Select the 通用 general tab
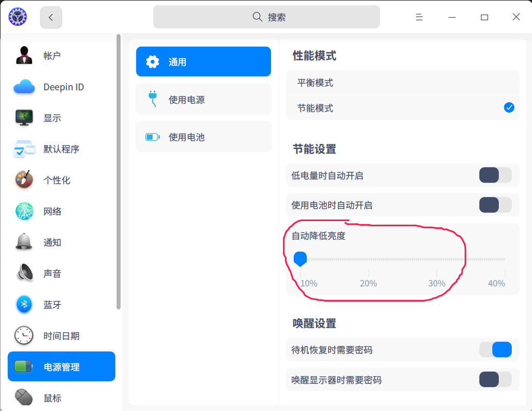Screen dimensions: 532x411 (203, 62)
